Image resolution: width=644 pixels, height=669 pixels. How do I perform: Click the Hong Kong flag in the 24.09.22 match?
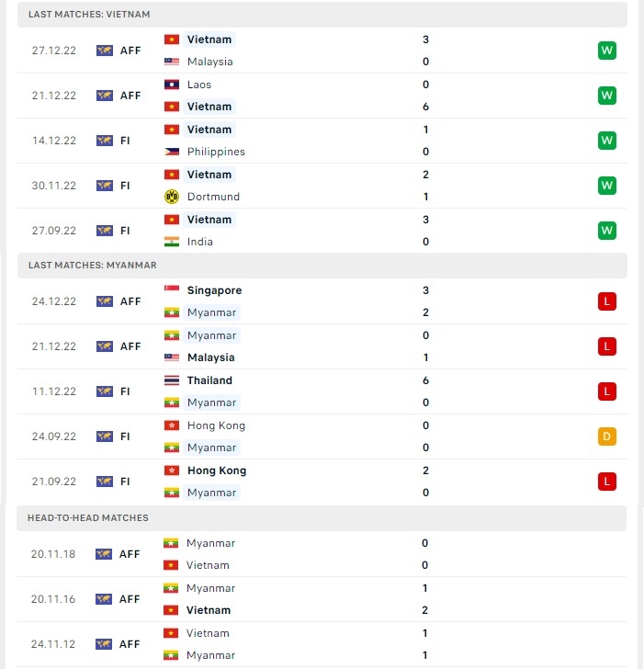[x=172, y=425]
